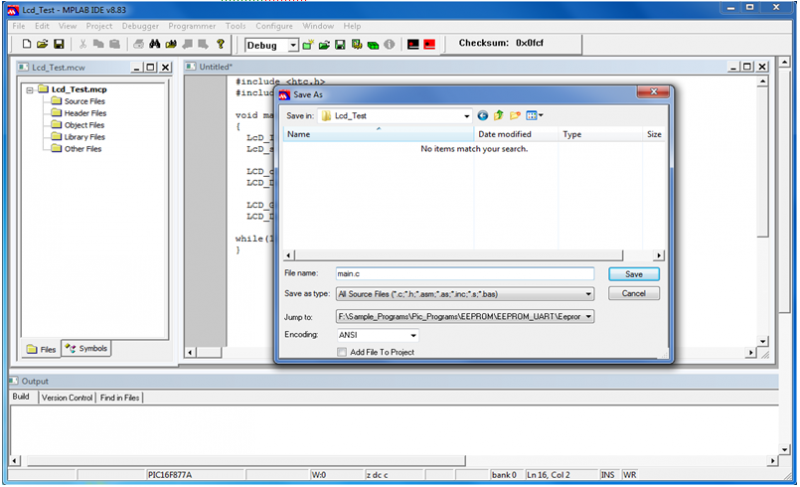
Task: Close the Save As dialog
Action: point(653,92)
